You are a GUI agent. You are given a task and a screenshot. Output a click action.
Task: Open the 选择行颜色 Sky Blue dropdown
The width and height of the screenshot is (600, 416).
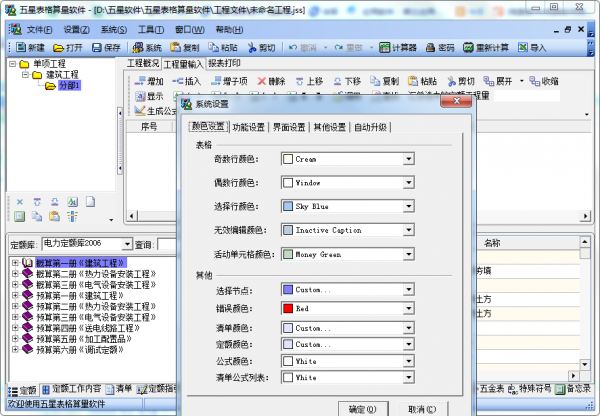(x=409, y=206)
